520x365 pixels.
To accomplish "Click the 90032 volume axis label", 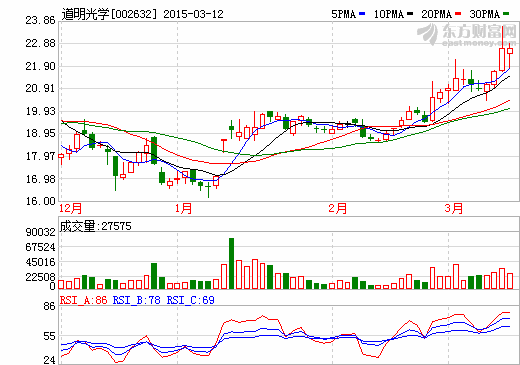I will pos(40,232).
